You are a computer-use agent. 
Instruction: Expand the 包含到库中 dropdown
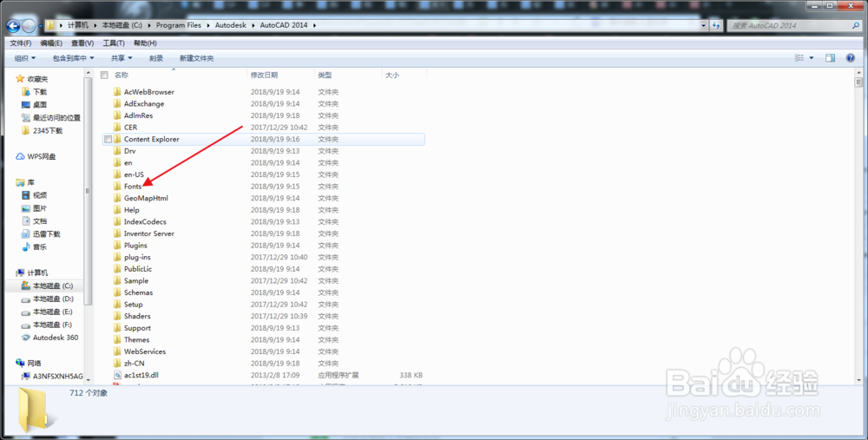coord(73,58)
